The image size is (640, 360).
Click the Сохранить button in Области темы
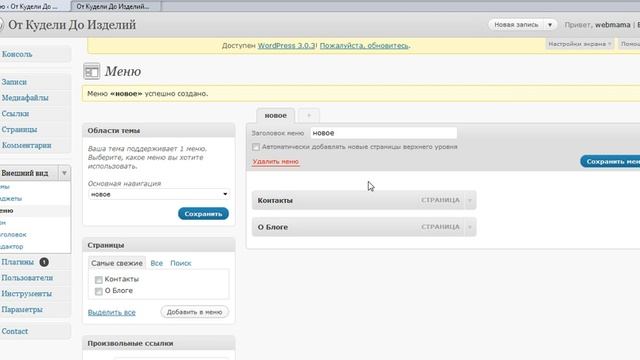(x=203, y=213)
